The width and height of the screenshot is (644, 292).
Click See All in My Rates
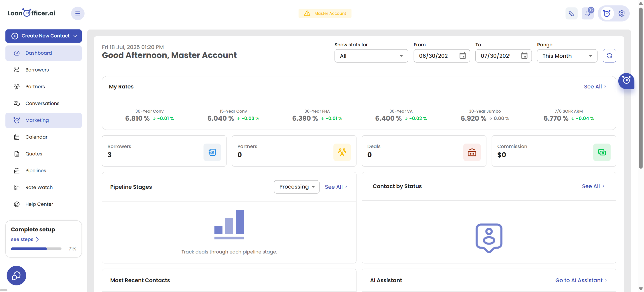[595, 86]
